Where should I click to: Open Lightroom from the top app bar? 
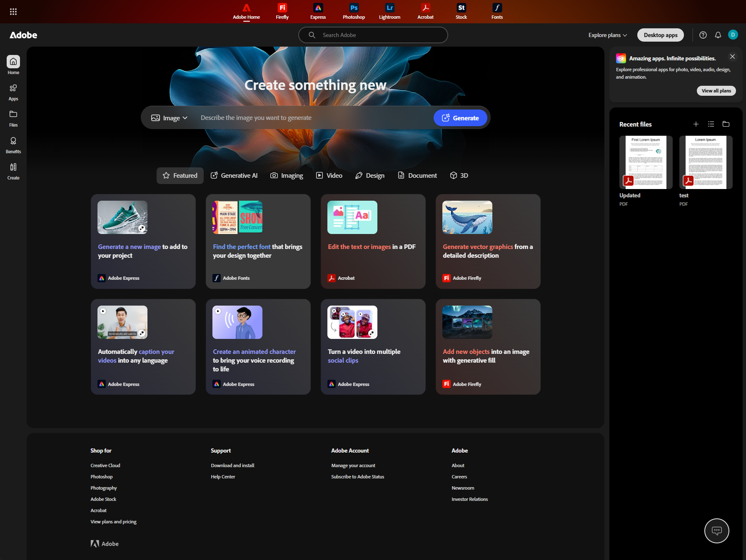(x=389, y=12)
